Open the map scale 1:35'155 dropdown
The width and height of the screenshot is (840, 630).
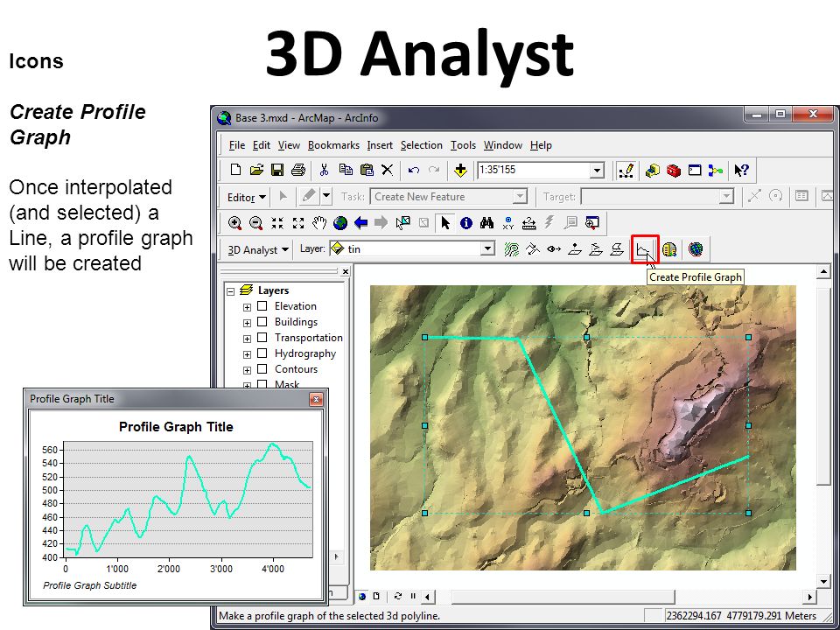point(597,171)
